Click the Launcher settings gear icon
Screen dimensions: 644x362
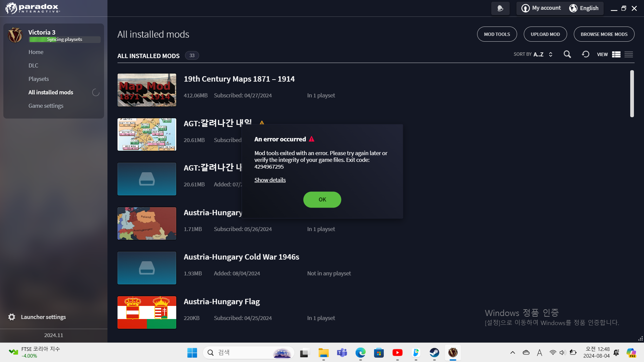pyautogui.click(x=12, y=317)
